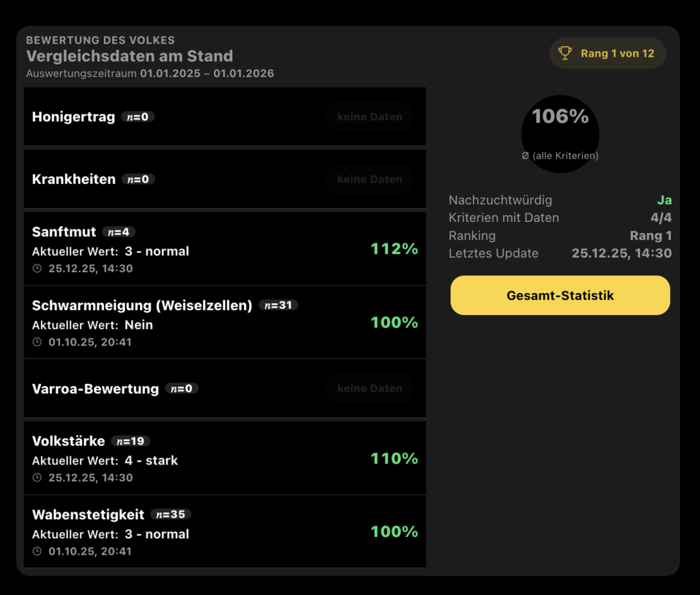
Task: Click "keine Daten" label in Honigertrag row
Action: pyautogui.click(x=370, y=117)
